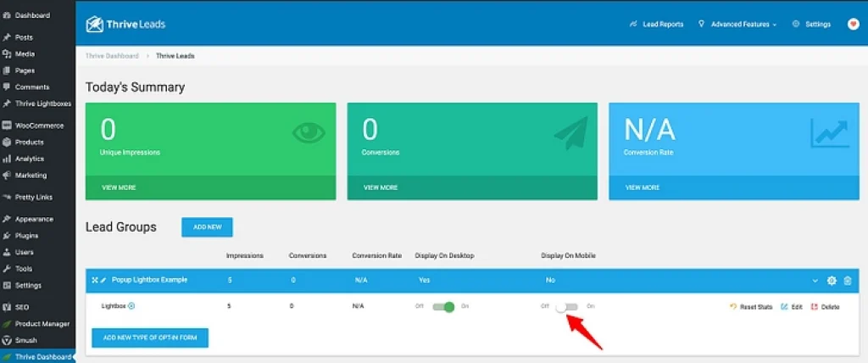Click Thrive Dashboard breadcrumb link
The height and width of the screenshot is (363, 868).
click(x=114, y=56)
